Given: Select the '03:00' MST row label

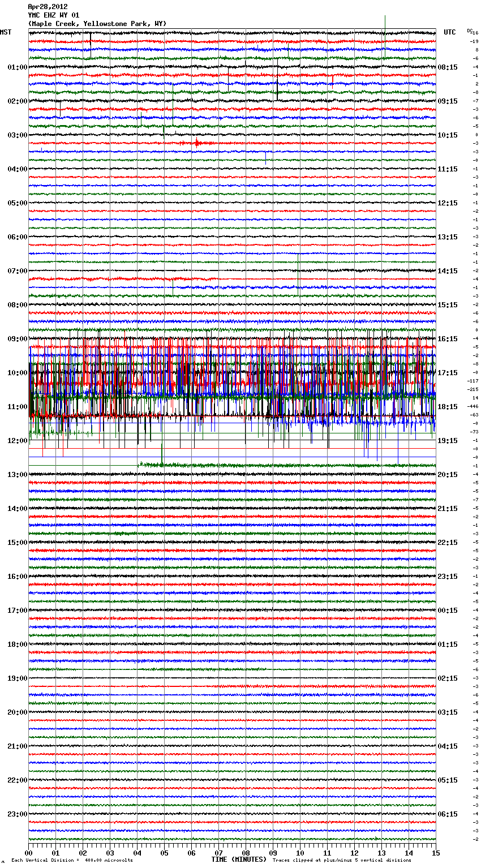Looking at the screenshot, I should pyautogui.click(x=18, y=135).
